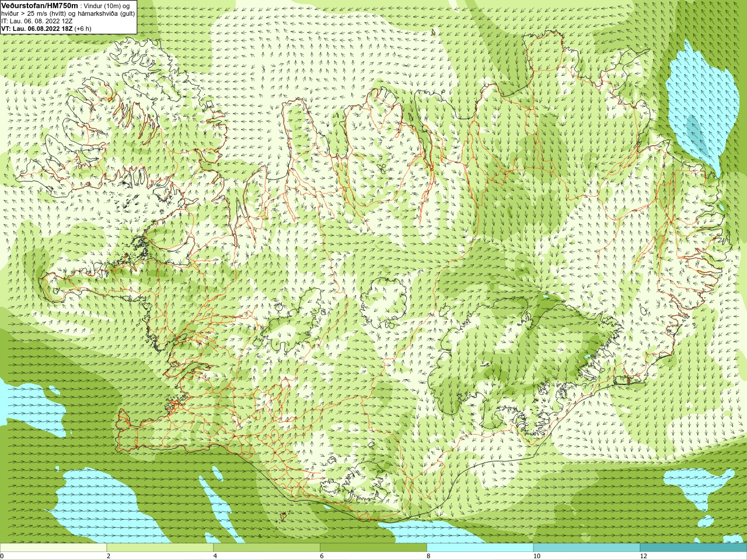Click the legend value '10'
The image size is (747, 560).
[536, 556]
